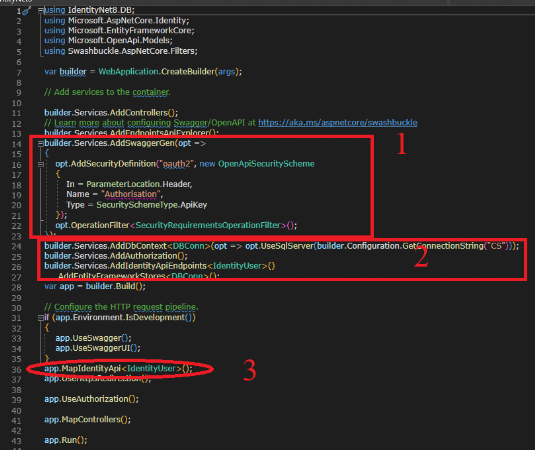Click 'CreateBuilder' method call on line 7
This screenshot has height=450, width=535.
[x=187, y=72]
